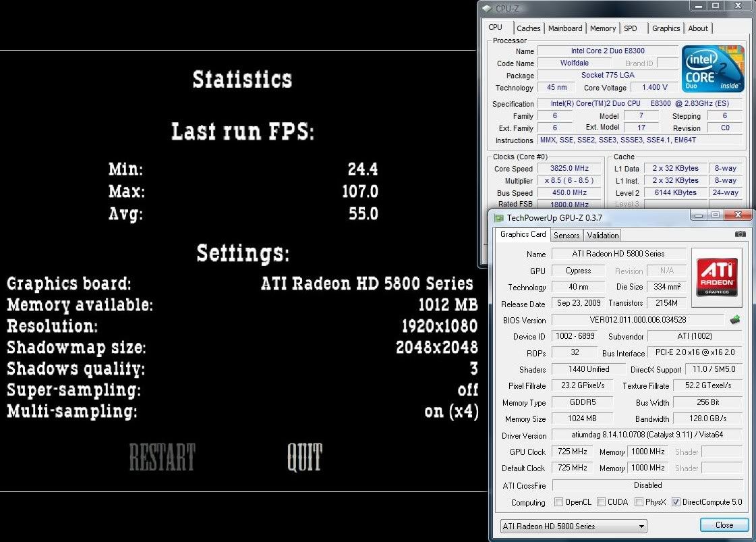Switch to the Graphics tab in CPU-Z
The width and height of the screenshot is (756, 542).
click(666, 28)
